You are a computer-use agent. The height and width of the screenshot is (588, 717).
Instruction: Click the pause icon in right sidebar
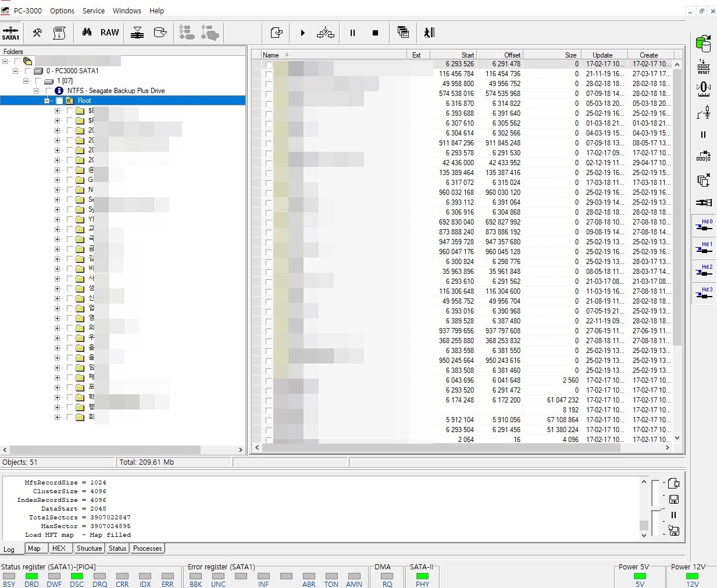704,134
